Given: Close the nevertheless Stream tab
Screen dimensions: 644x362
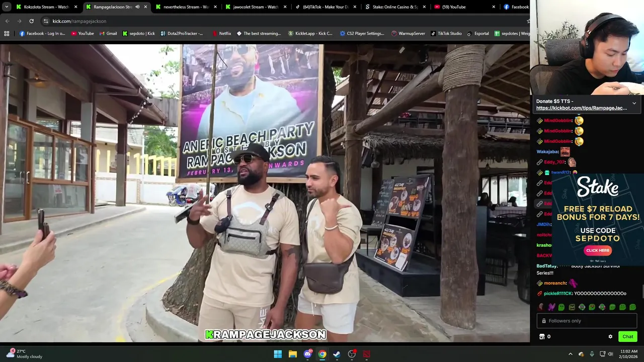Looking at the screenshot, I should [x=216, y=7].
